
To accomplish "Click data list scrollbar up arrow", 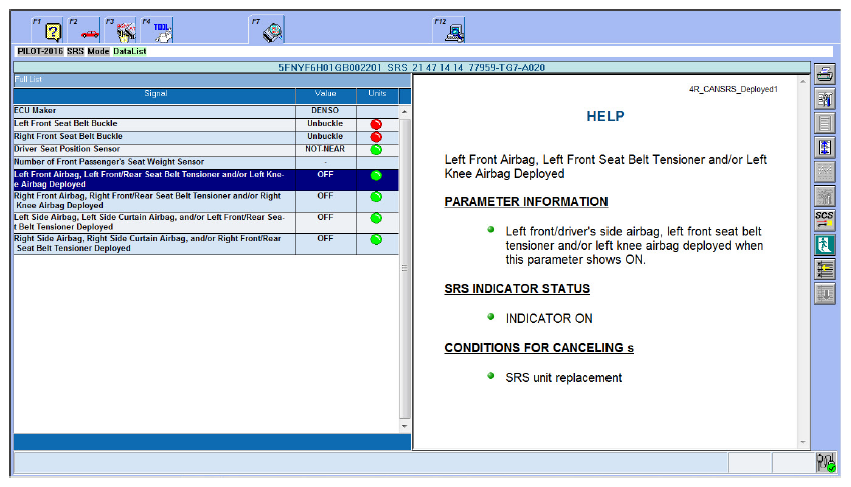I will [404, 111].
